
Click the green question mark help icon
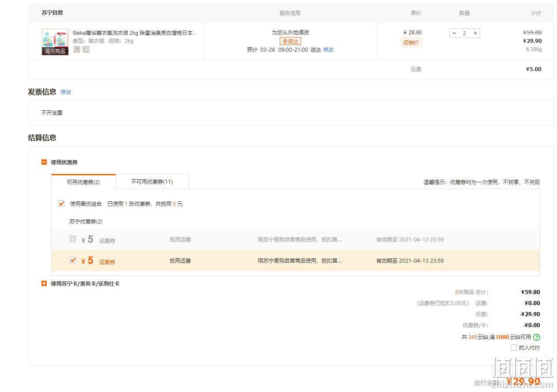click(537, 337)
